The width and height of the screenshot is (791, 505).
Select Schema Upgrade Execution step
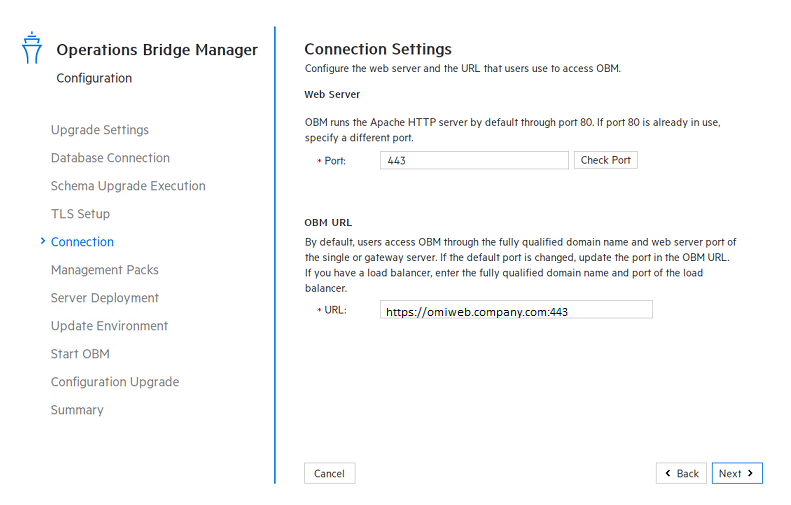128,186
